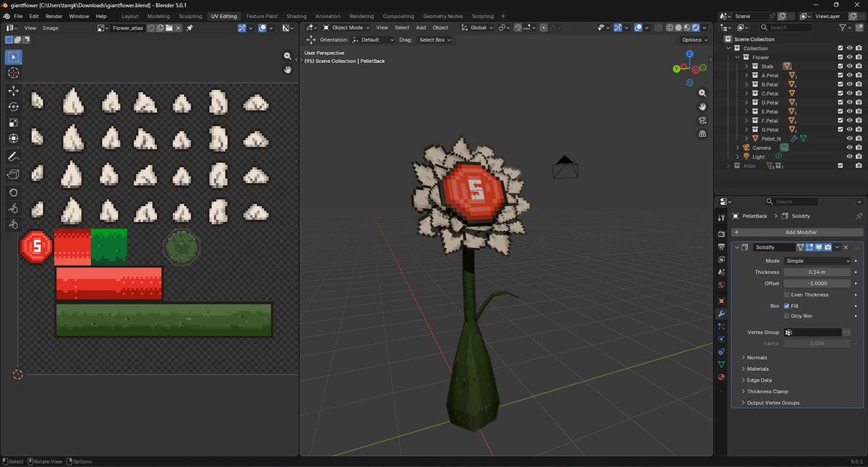Viewport: 868px width, 467px height.
Task: Activate the Transform tool in UV editor
Action: 14,138
